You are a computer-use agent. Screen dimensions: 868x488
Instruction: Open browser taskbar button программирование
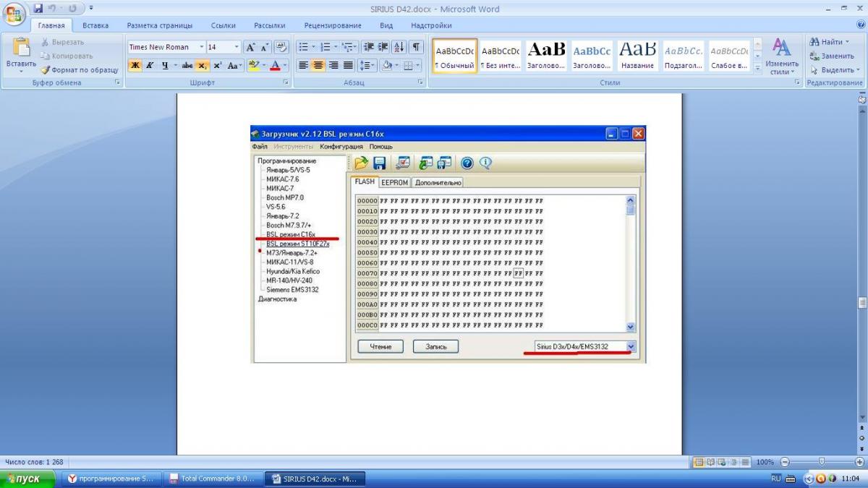pos(112,479)
